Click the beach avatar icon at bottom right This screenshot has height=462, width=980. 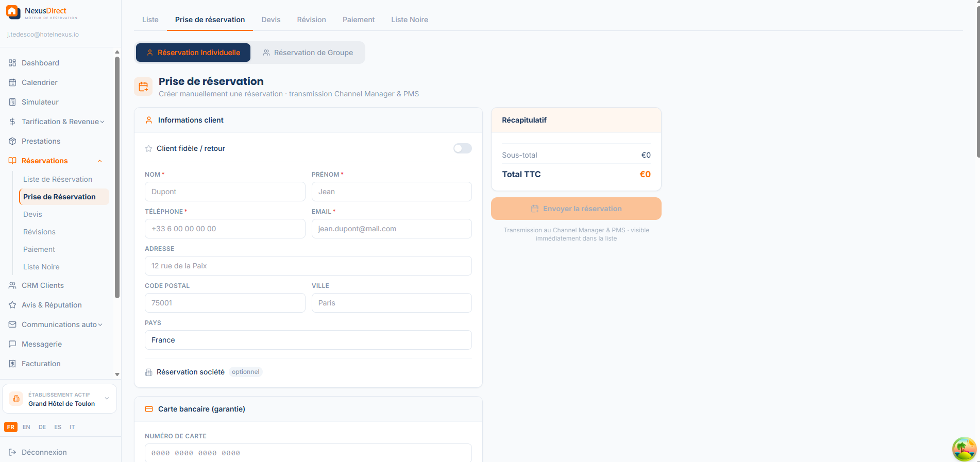coord(964,449)
